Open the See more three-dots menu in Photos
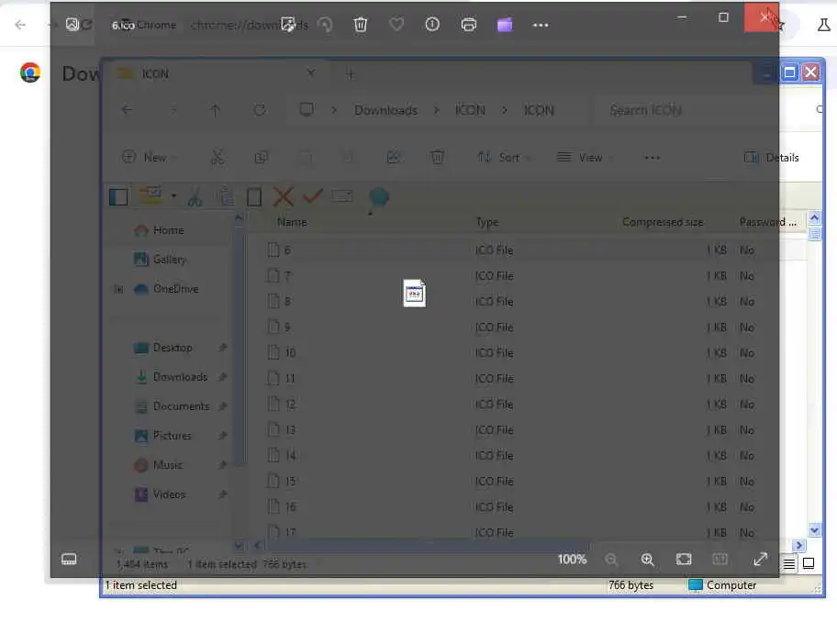Image resolution: width=837 pixels, height=644 pixels. pos(541,25)
